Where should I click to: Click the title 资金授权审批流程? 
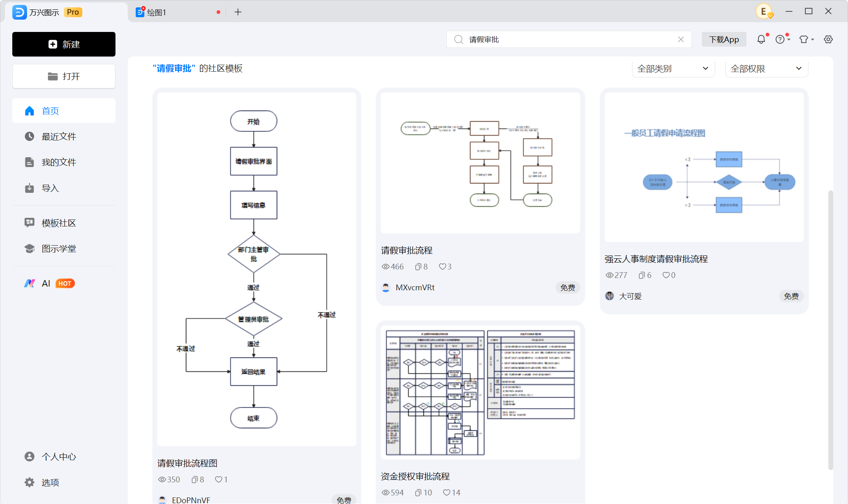pyautogui.click(x=415, y=476)
